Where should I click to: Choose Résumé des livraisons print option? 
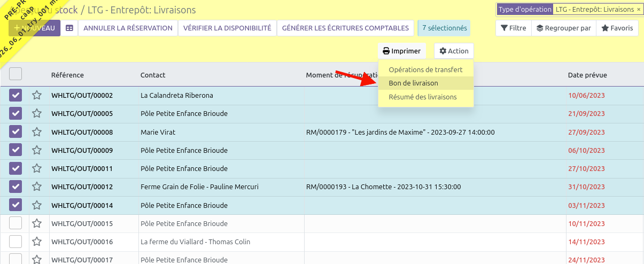point(425,97)
